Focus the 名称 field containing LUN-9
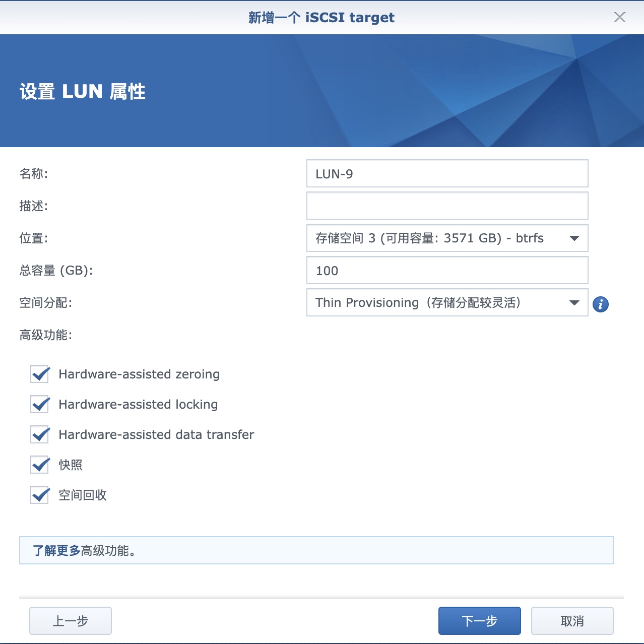Viewport: 644px width, 644px height. point(447,174)
